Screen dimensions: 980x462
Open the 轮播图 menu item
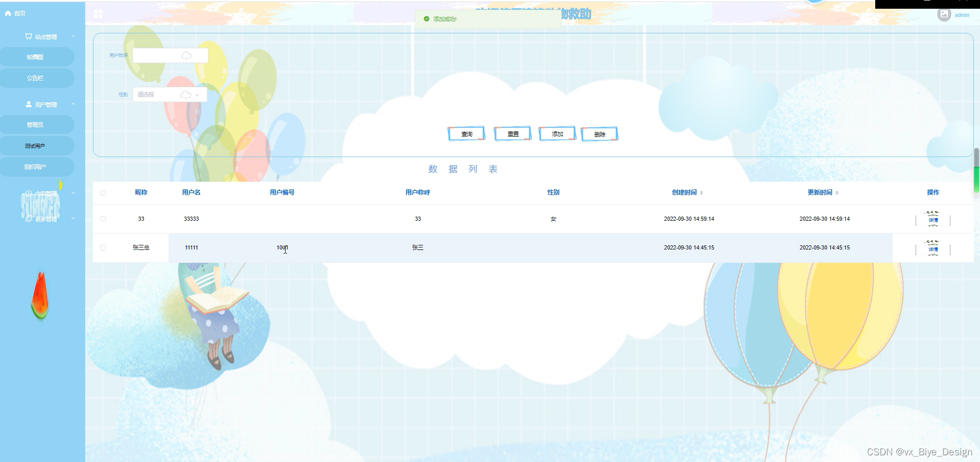[35, 57]
